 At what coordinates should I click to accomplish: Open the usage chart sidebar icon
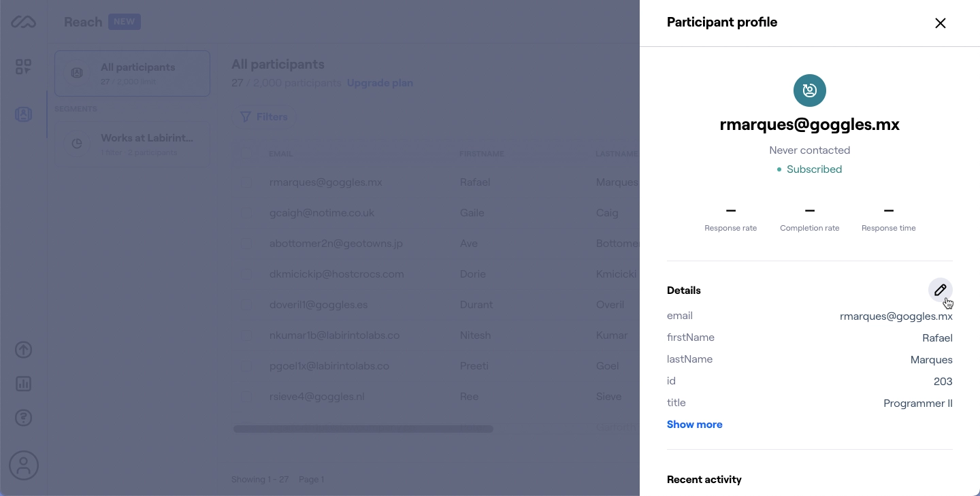click(23, 384)
